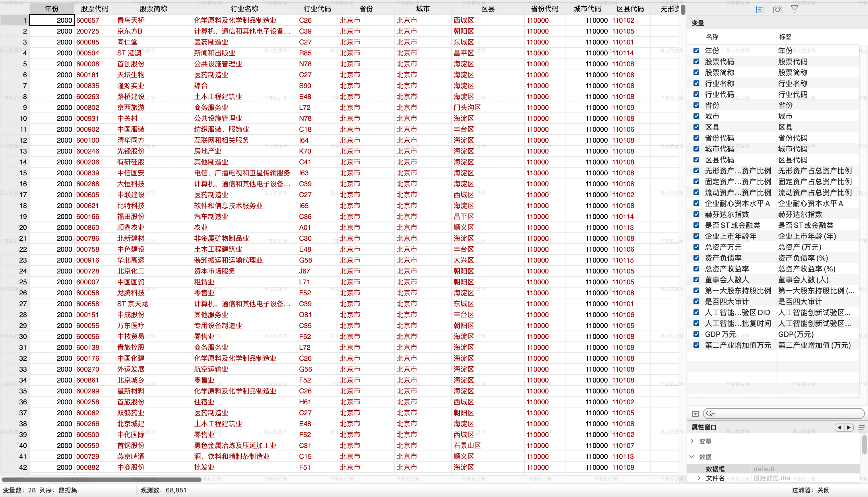Toggle the GDP万元 variable checkbox
The width and height of the screenshot is (868, 497).
[697, 334]
